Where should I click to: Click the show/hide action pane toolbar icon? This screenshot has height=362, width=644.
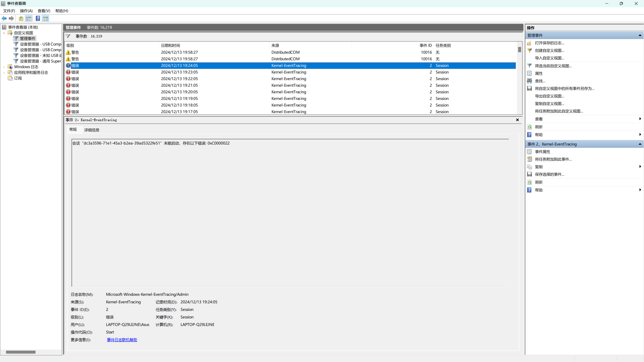46,18
